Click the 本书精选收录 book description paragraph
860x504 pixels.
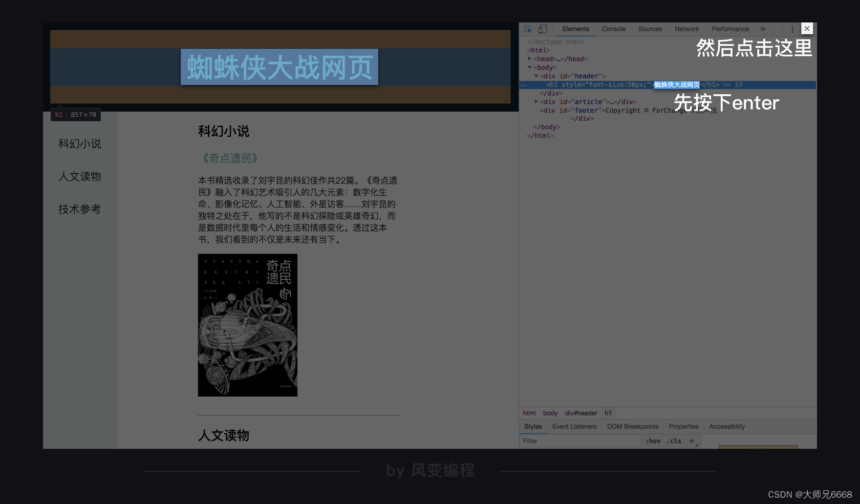coord(298,210)
